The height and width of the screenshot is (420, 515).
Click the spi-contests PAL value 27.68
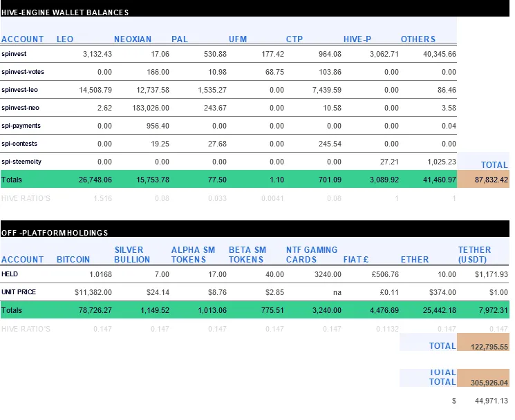pos(217,144)
